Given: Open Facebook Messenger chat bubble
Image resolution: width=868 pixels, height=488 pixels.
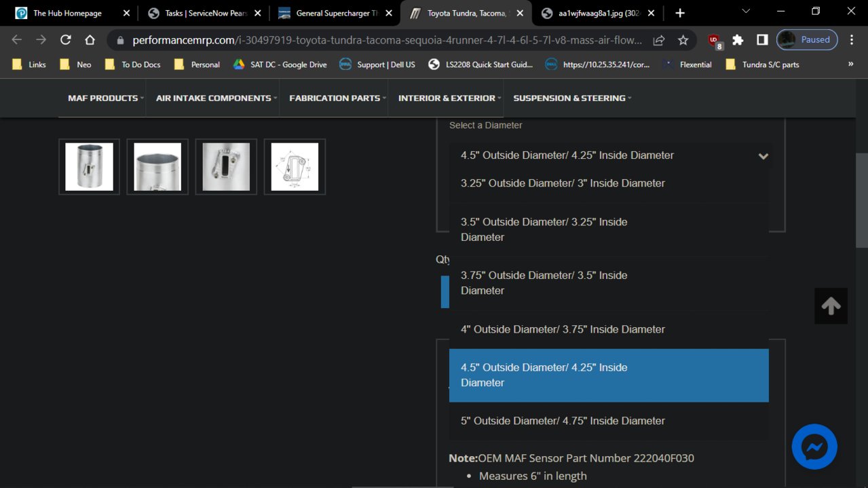Looking at the screenshot, I should (814, 447).
